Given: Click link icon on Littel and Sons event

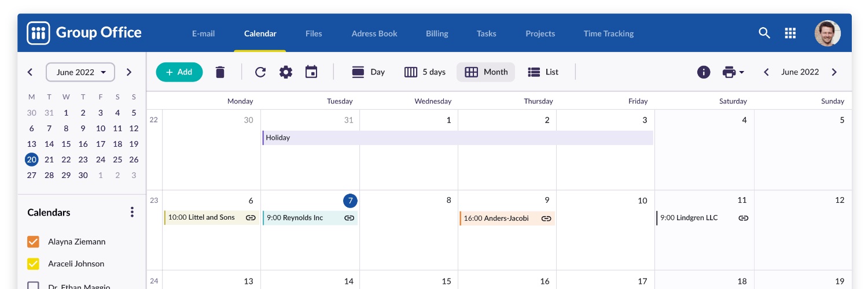Looking at the screenshot, I should 251,218.
